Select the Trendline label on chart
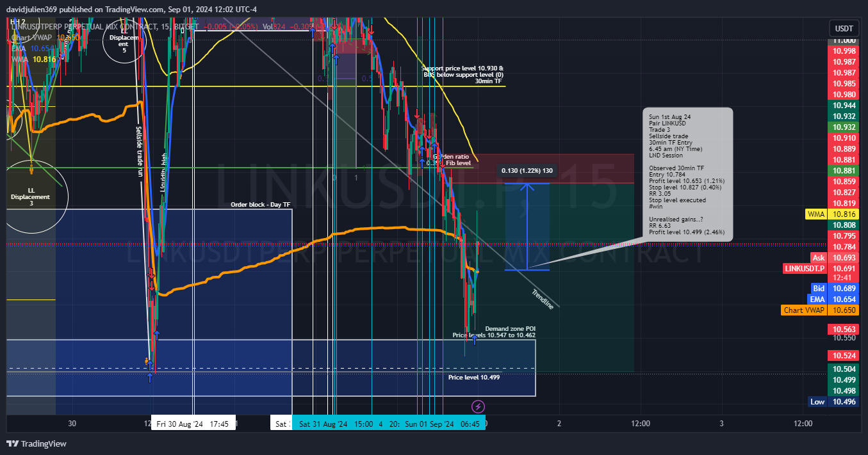 click(543, 299)
